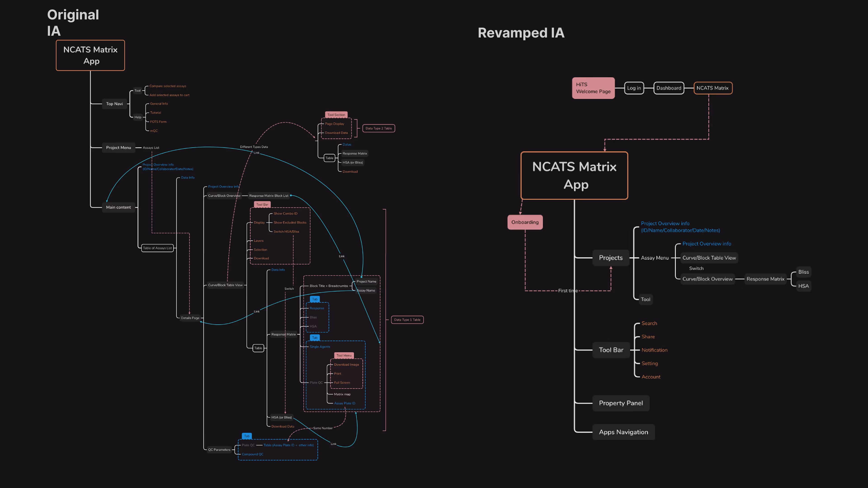Select the Display node in the Tool Bar group
This screenshot has width=868, height=488.
(x=259, y=223)
